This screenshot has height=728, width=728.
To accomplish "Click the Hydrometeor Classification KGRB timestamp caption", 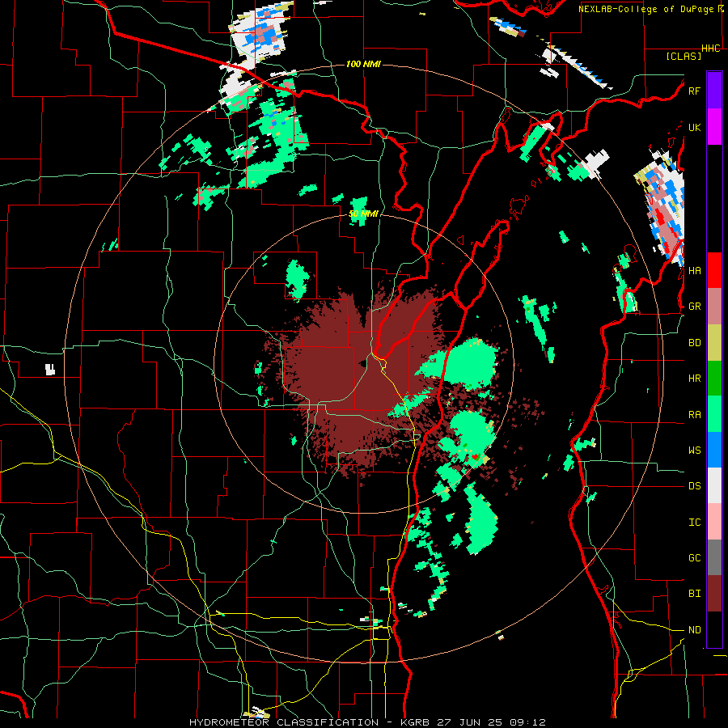I will (367, 722).
